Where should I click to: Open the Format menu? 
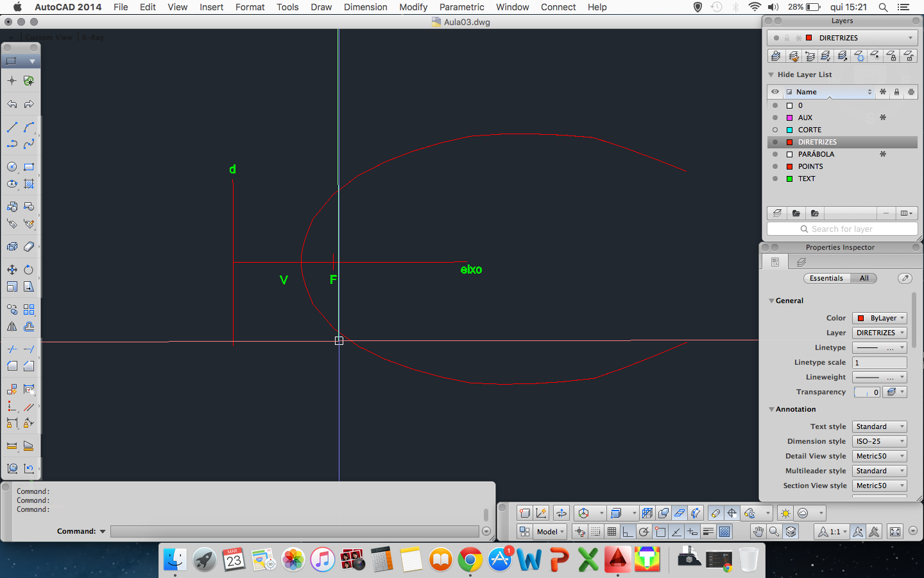tap(250, 7)
